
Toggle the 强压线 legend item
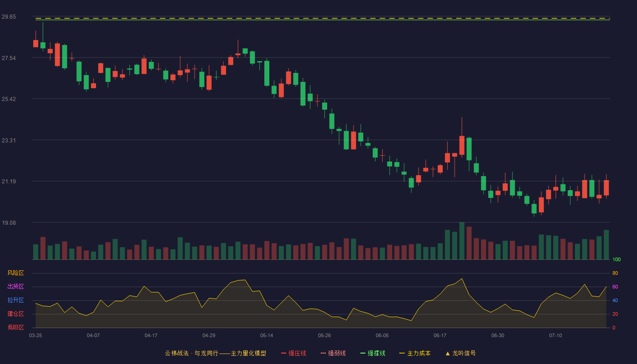tap(293, 353)
